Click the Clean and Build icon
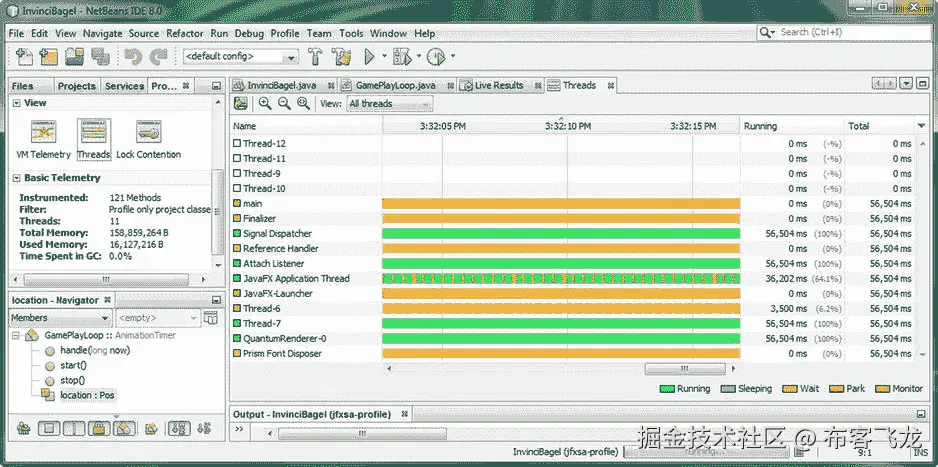The height and width of the screenshot is (467, 938). tap(342, 57)
